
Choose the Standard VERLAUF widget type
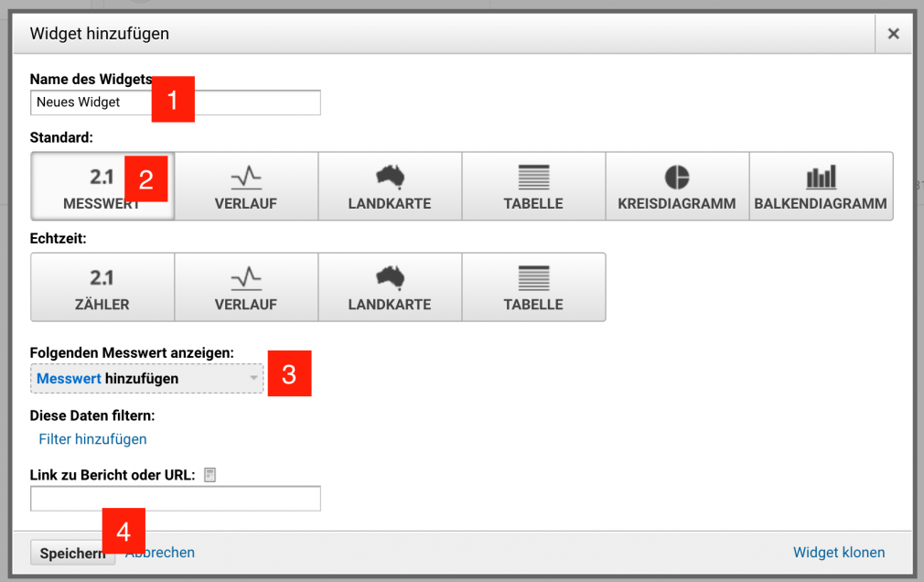point(246,187)
